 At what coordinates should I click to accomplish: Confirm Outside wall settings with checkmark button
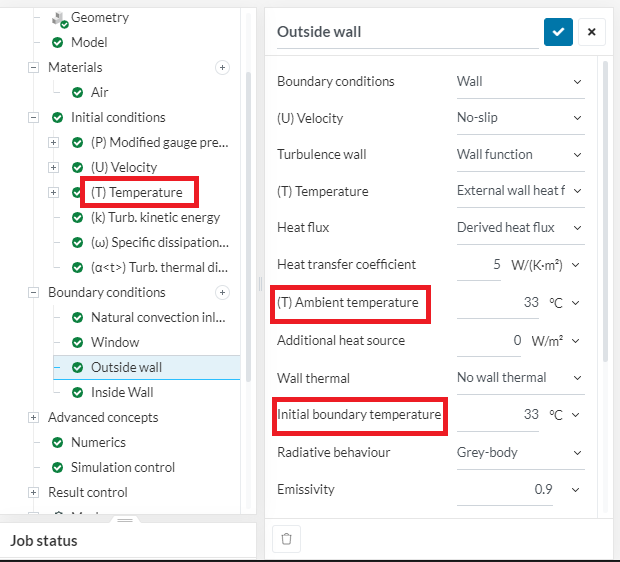558,31
